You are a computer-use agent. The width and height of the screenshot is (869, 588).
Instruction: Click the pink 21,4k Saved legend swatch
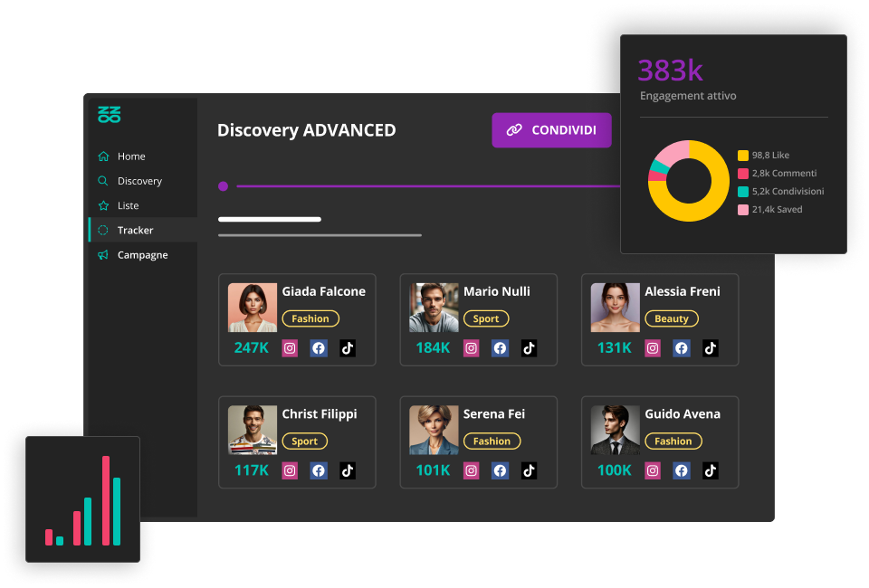pyautogui.click(x=743, y=210)
